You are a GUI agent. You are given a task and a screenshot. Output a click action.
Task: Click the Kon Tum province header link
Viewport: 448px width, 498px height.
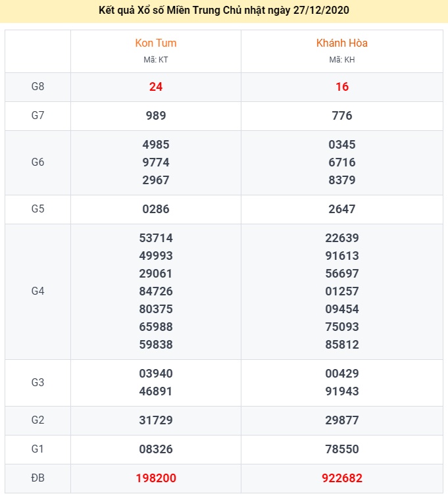click(156, 43)
